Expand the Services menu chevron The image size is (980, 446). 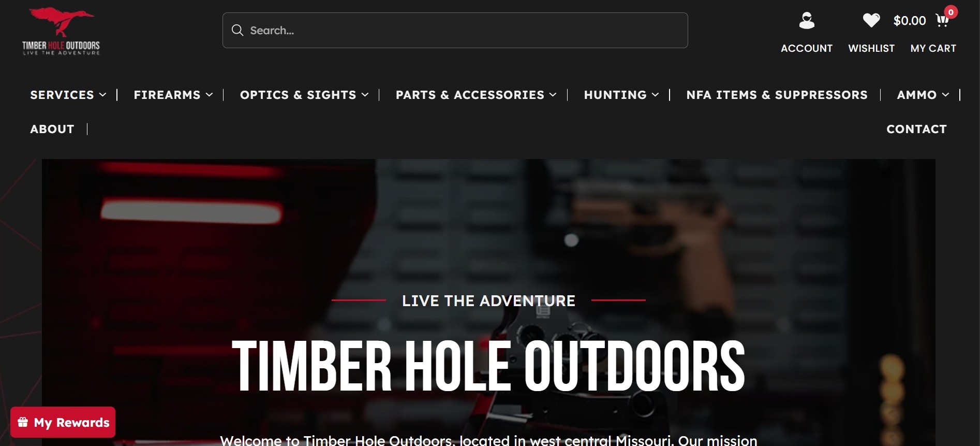(x=102, y=95)
